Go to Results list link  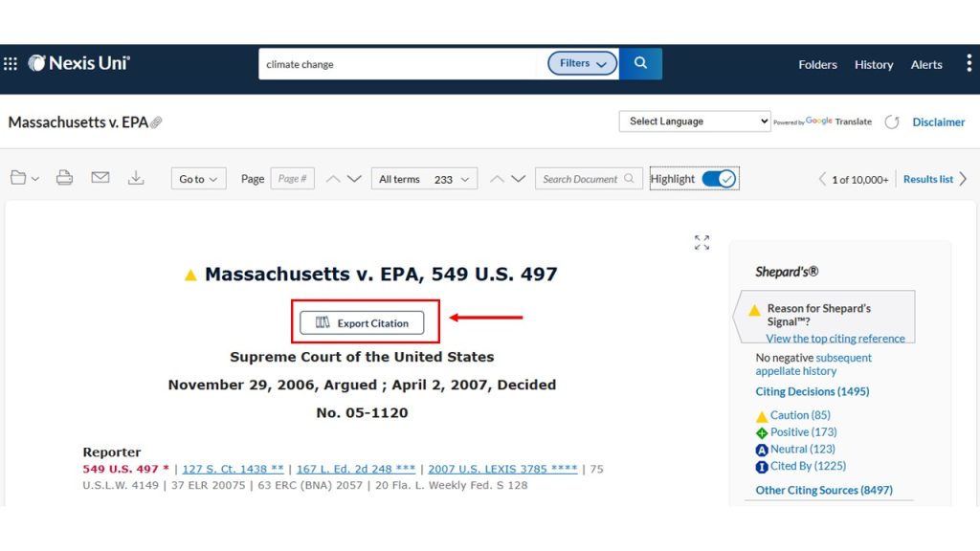pos(928,179)
